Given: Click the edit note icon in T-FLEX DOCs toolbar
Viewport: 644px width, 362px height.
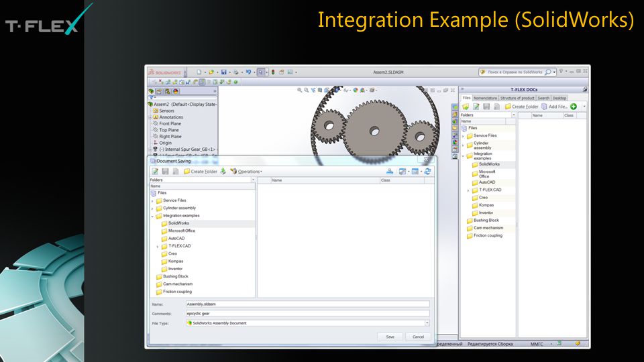Looking at the screenshot, I should (x=476, y=107).
